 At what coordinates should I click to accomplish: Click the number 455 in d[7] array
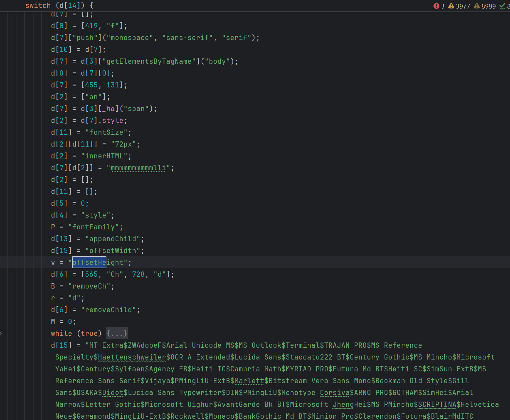pyautogui.click(x=91, y=85)
